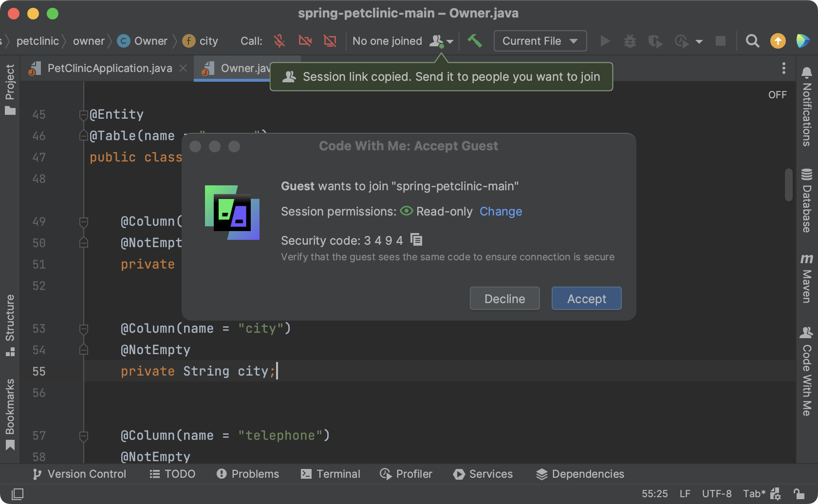Accept the guest's join request
Screen dimensions: 818x504
click(x=586, y=298)
